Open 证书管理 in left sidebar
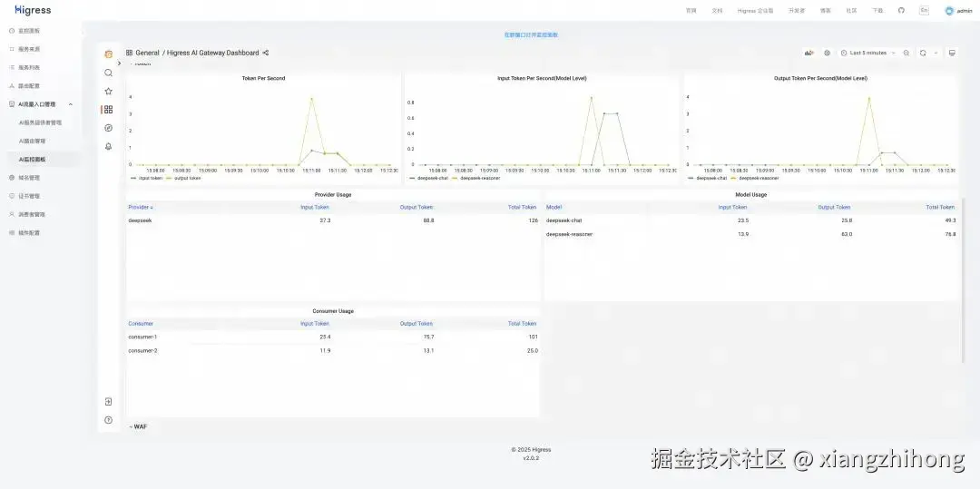This screenshot has width=980, height=489. coord(29,196)
